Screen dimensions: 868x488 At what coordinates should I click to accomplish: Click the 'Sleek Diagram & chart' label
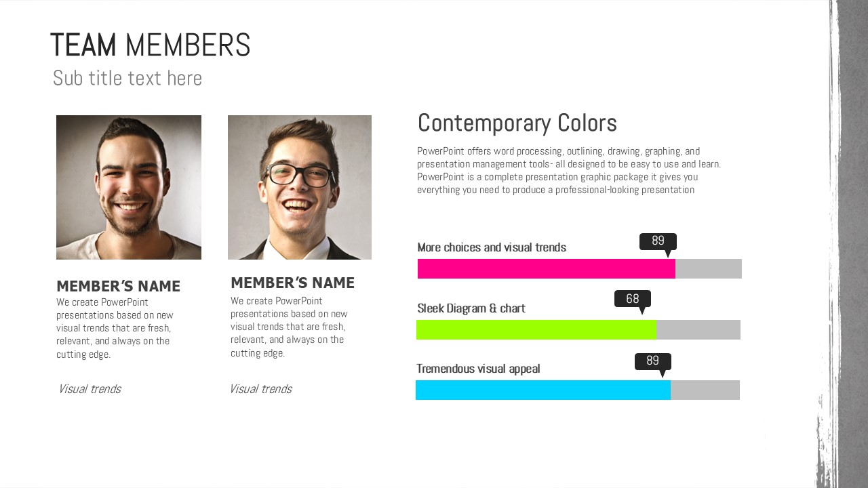click(471, 308)
